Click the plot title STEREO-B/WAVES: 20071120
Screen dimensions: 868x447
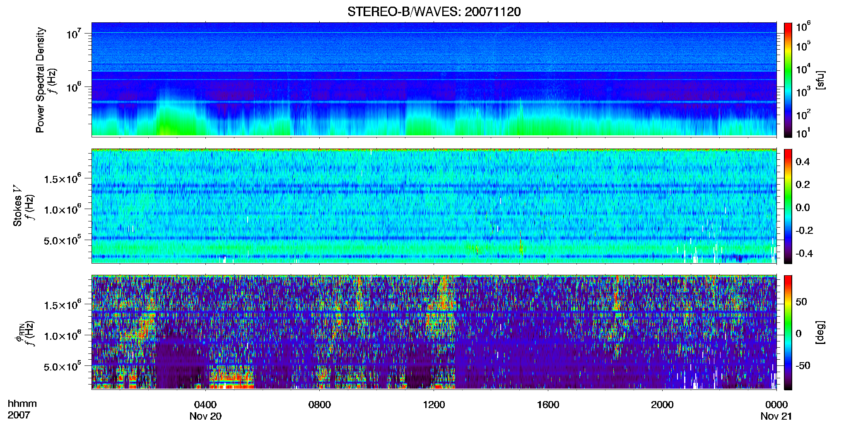click(434, 12)
